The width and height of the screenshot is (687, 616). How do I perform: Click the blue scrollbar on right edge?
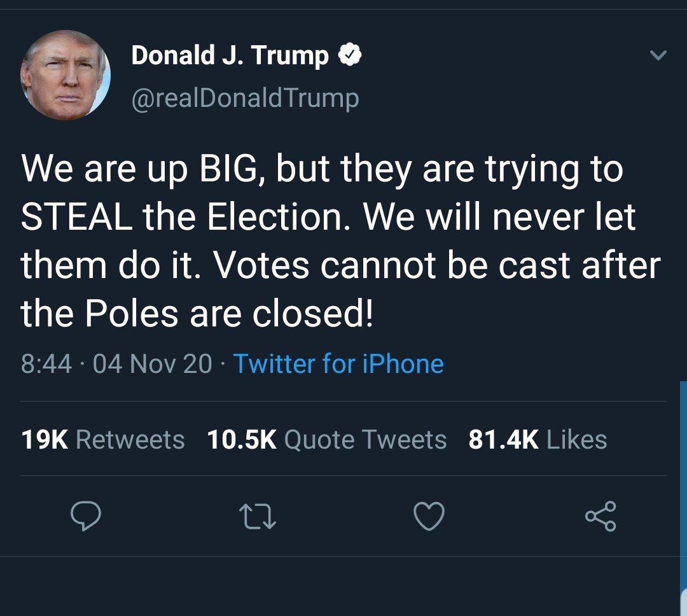pos(683,484)
